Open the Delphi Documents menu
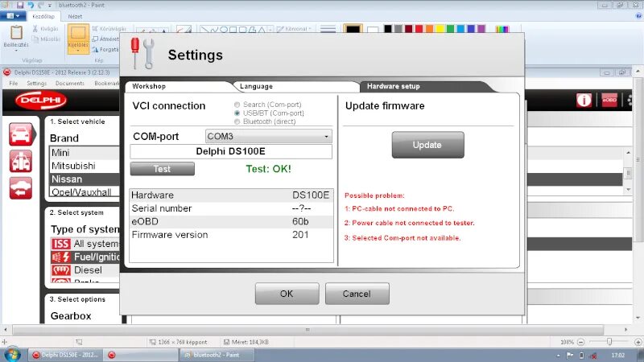 click(x=69, y=84)
